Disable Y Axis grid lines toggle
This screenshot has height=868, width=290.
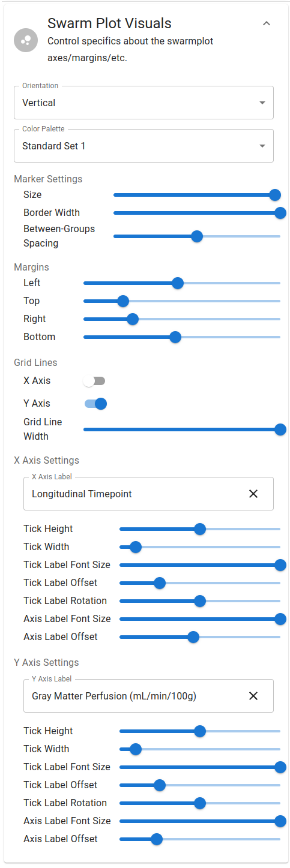(x=95, y=404)
